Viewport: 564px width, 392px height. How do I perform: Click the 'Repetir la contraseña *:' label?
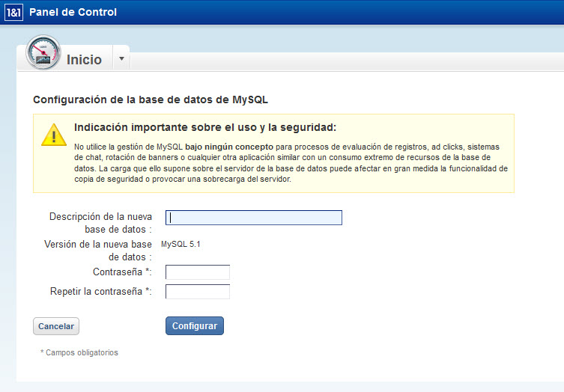(x=101, y=292)
